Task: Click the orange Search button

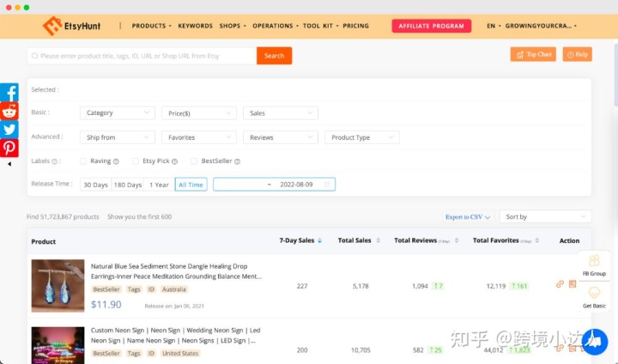Action: [x=275, y=56]
